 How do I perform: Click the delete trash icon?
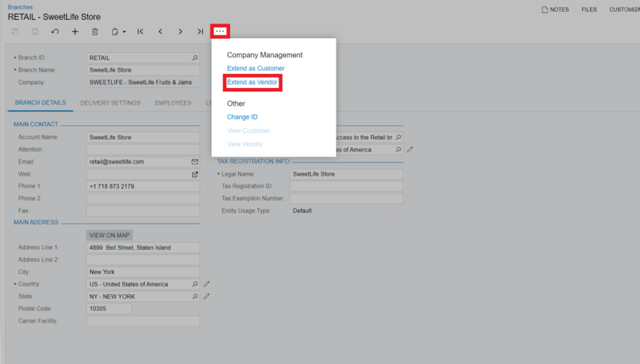pyautogui.click(x=95, y=31)
